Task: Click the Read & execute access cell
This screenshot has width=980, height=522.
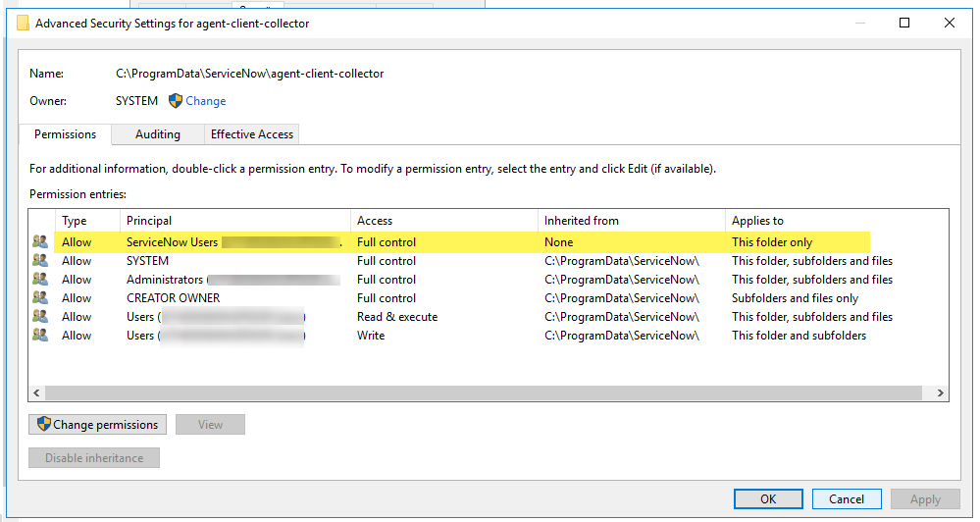Action: pos(397,316)
